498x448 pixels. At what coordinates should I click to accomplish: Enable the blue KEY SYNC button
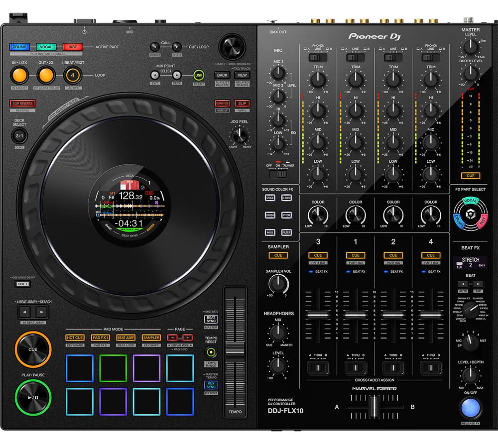click(x=211, y=385)
